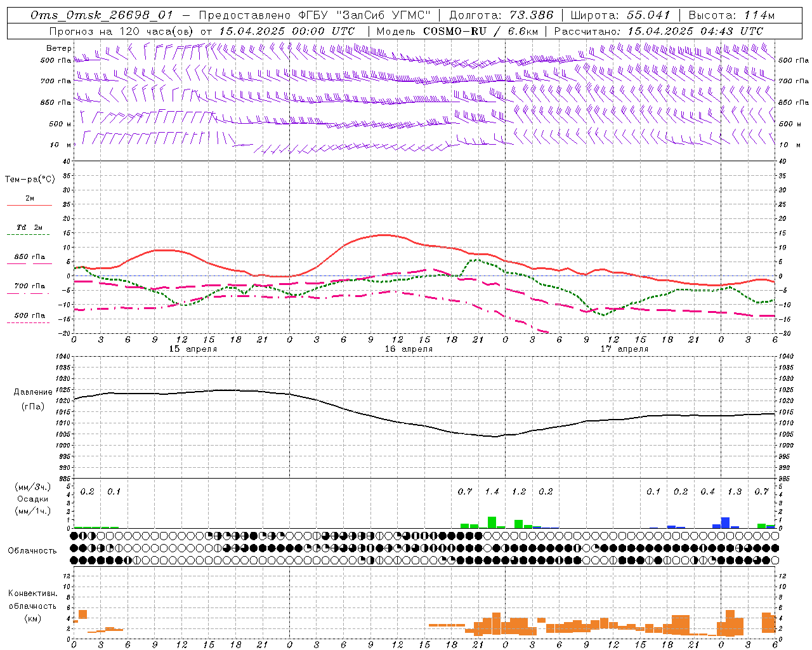Image resolution: width=812 pixels, height=650 pixels.
Task: Click the 1.3 precipitation value
Action: [735, 491]
